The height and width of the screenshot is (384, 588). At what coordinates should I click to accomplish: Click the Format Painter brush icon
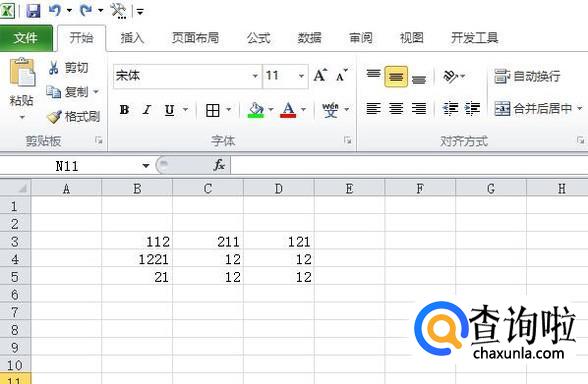pyautogui.click(x=54, y=117)
